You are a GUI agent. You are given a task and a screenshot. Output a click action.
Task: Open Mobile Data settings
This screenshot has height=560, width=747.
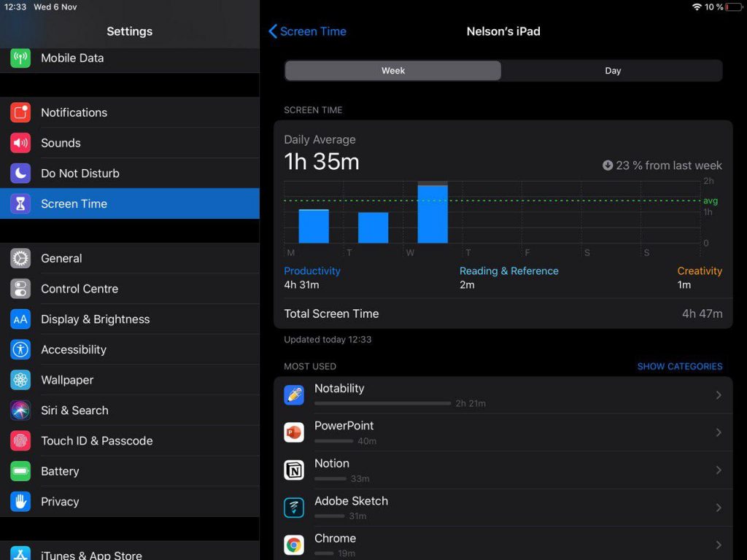click(130, 58)
